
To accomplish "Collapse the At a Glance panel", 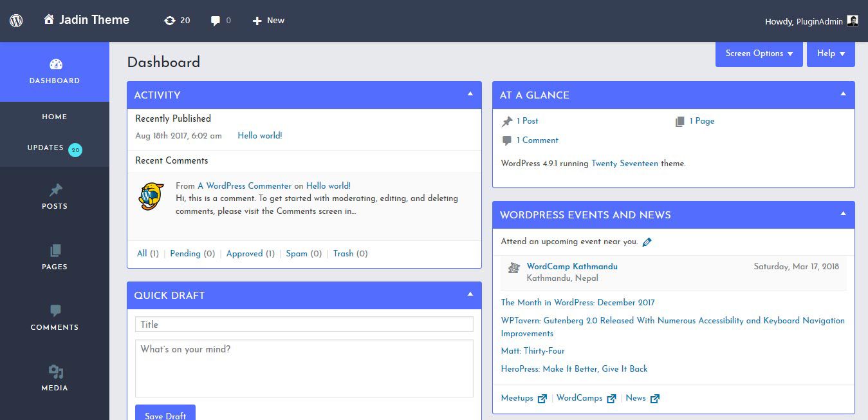I will click(x=843, y=94).
